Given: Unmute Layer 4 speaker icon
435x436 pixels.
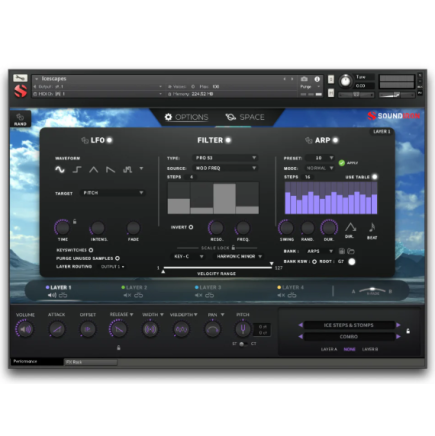Looking at the screenshot, I should click(x=281, y=295).
